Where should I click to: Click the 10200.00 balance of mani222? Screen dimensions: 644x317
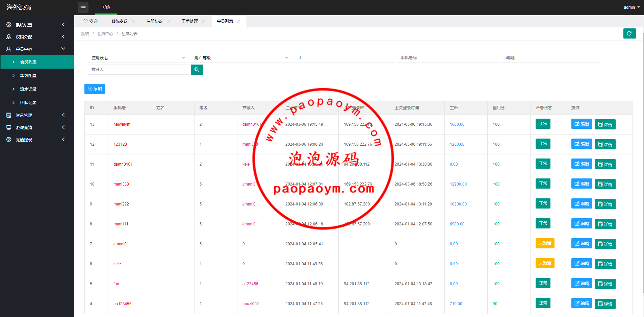pyautogui.click(x=458, y=204)
